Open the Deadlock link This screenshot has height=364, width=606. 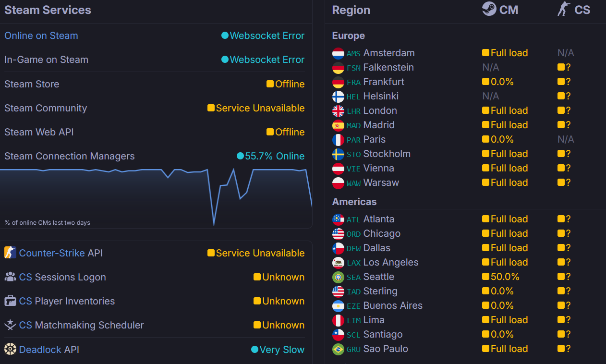tap(40, 349)
